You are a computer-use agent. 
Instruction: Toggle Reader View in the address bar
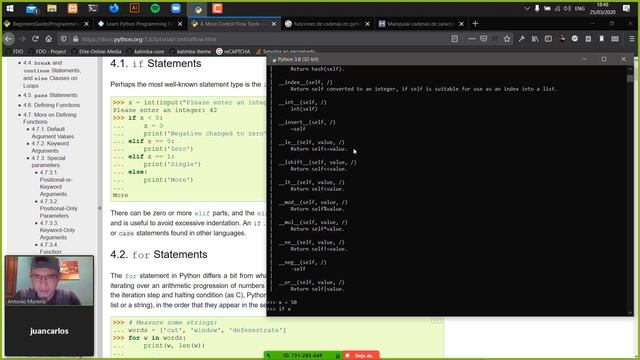455,39
